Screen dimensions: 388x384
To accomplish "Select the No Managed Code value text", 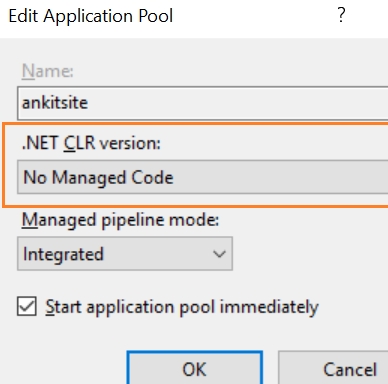I will (x=98, y=177).
